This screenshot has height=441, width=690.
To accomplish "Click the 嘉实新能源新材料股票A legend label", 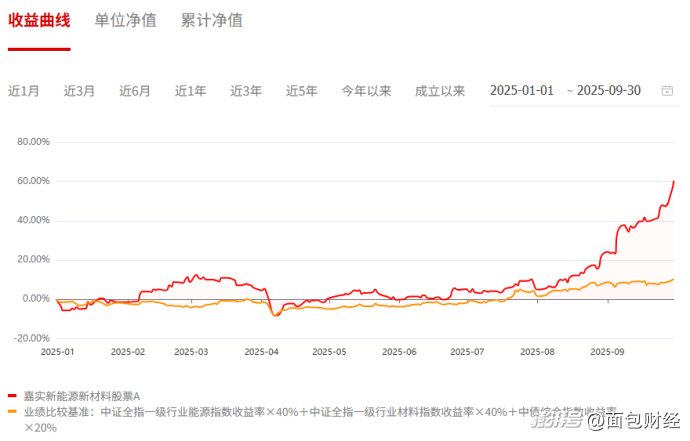I will (81, 396).
